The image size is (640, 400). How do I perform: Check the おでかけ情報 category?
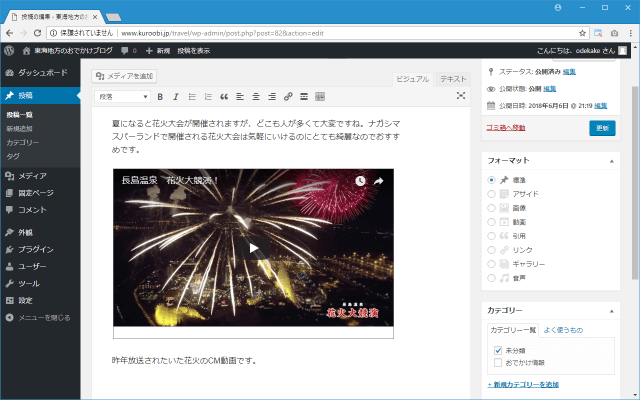click(498, 362)
